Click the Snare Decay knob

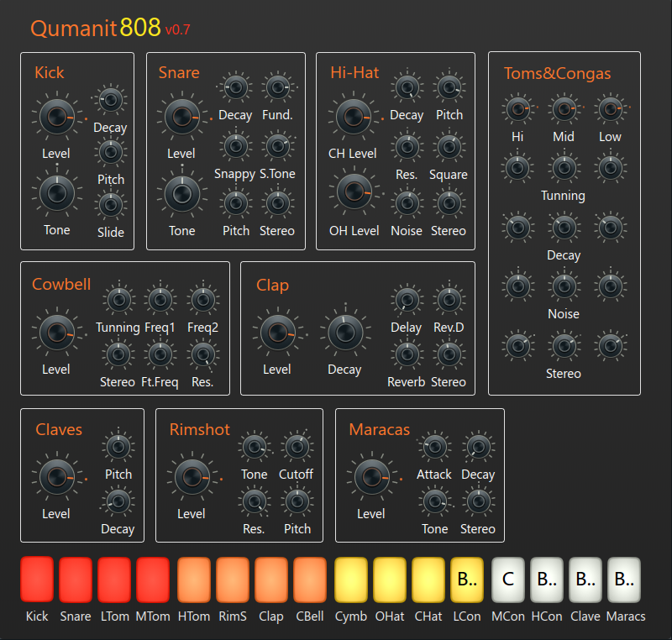point(236,88)
